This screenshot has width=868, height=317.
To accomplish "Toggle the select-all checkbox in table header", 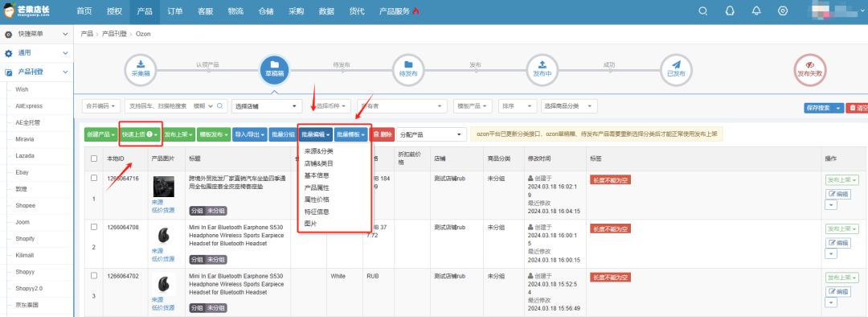I will 93,158.
